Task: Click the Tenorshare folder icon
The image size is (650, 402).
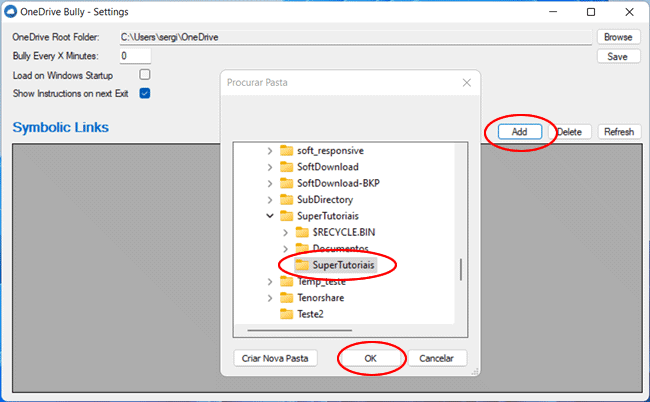Action: pyautogui.click(x=287, y=297)
